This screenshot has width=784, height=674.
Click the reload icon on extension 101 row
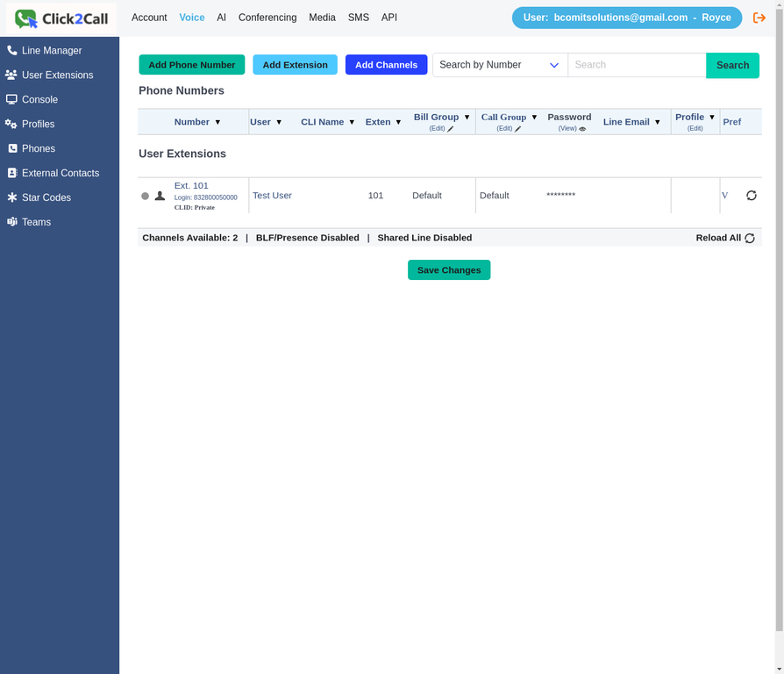[752, 196]
